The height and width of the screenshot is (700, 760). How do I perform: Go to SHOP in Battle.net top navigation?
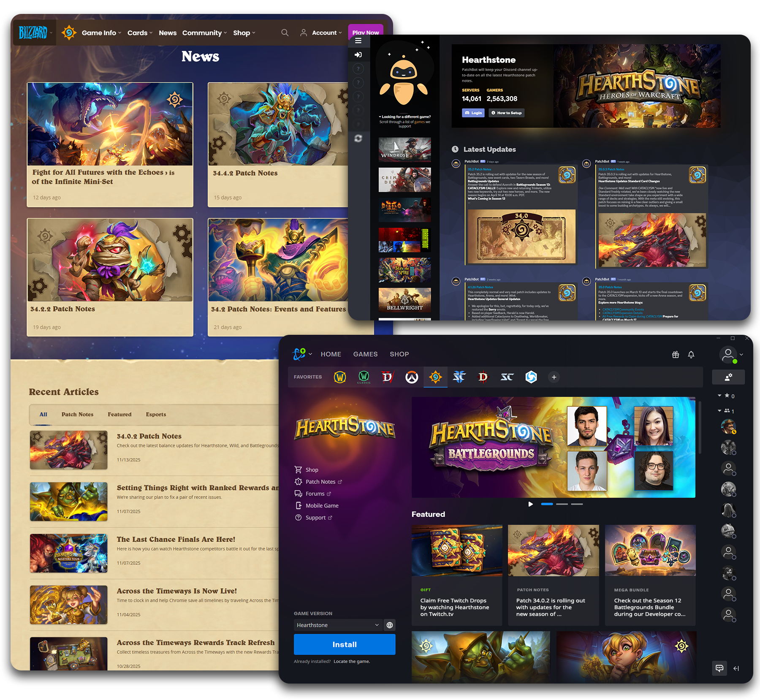[x=399, y=354]
